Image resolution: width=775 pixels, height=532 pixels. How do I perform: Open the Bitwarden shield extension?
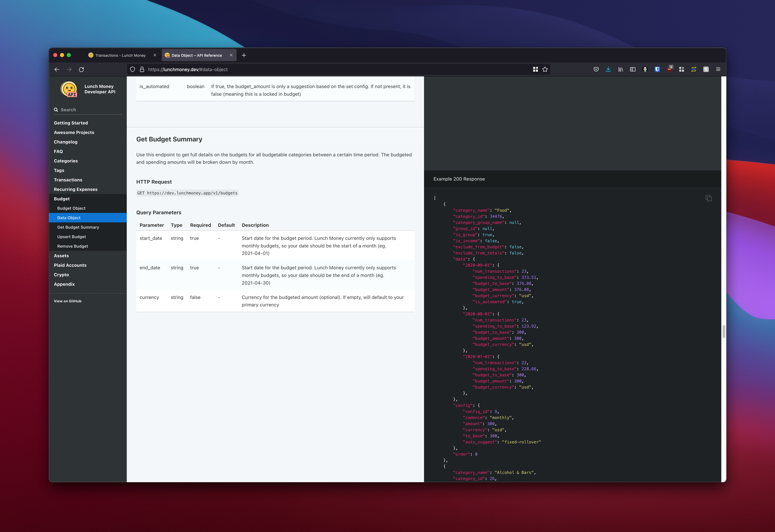(657, 69)
